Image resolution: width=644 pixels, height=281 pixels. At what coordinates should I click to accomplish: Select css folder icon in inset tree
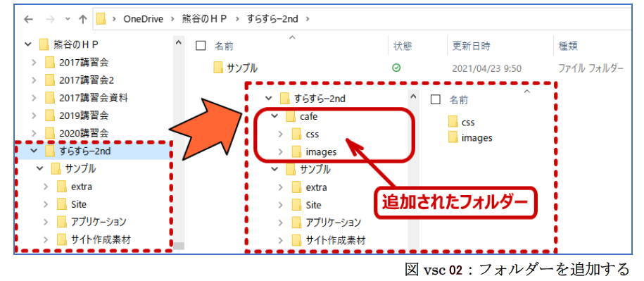point(296,134)
